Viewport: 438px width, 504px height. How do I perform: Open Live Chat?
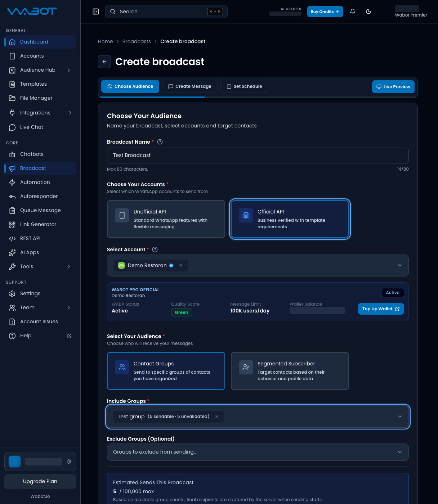(40, 127)
